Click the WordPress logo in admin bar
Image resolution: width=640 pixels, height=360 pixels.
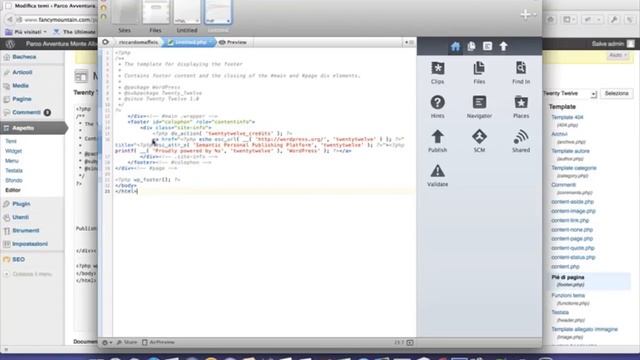coord(10,44)
